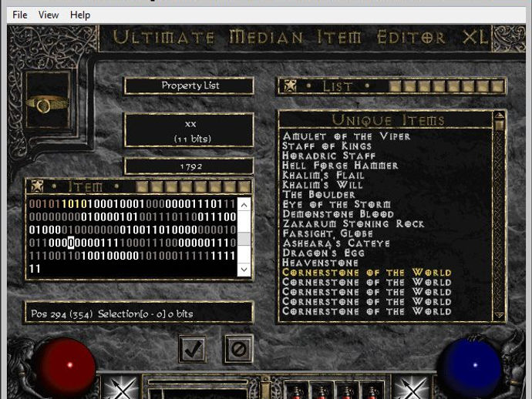532x399 pixels.
Task: Select Khalim's Will
Action: pos(322,185)
